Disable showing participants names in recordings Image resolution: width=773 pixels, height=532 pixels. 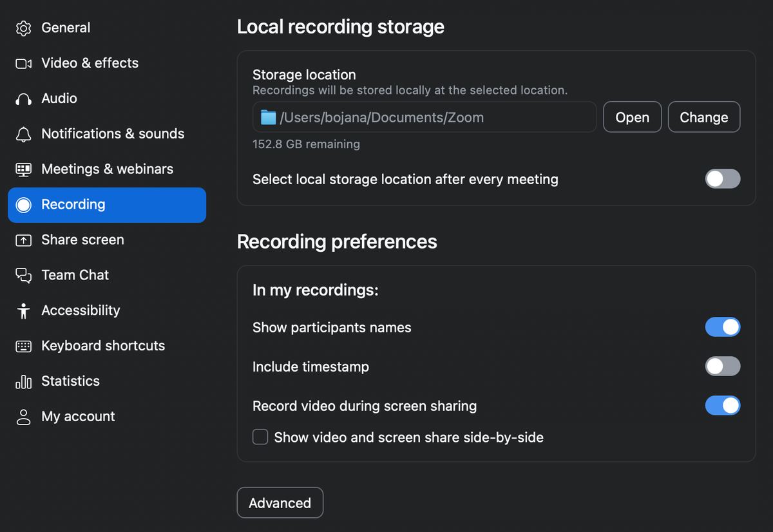723,327
